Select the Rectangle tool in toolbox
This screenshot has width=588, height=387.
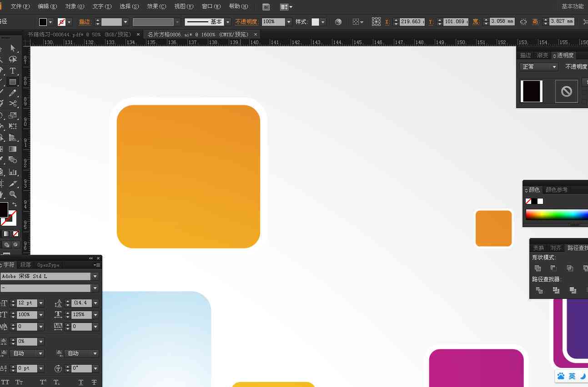click(x=13, y=82)
